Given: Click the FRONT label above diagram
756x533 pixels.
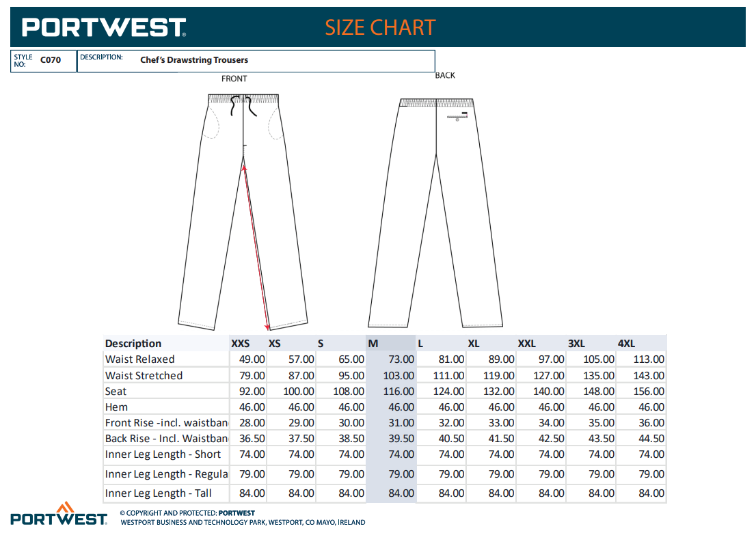Looking at the screenshot, I should 234,79.
